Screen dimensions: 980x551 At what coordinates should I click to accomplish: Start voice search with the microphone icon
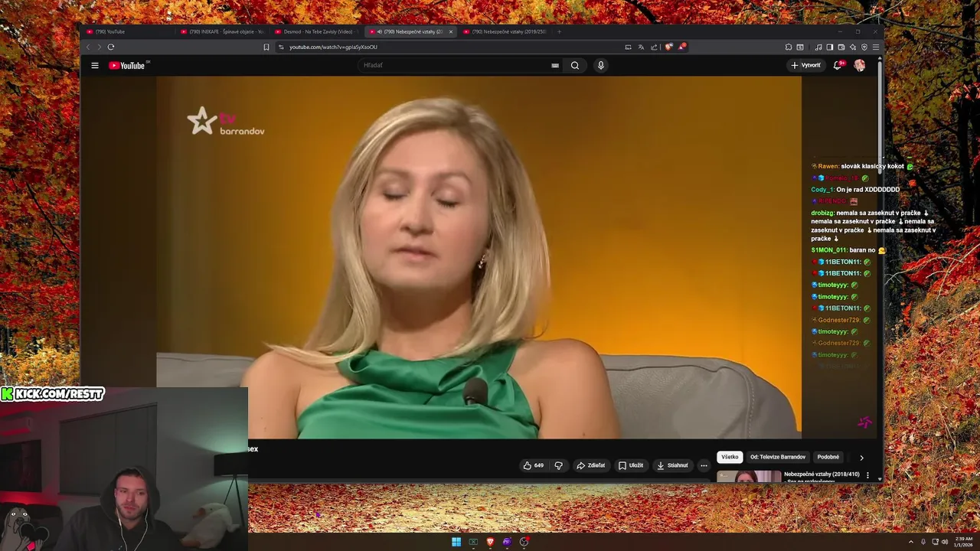click(x=601, y=65)
